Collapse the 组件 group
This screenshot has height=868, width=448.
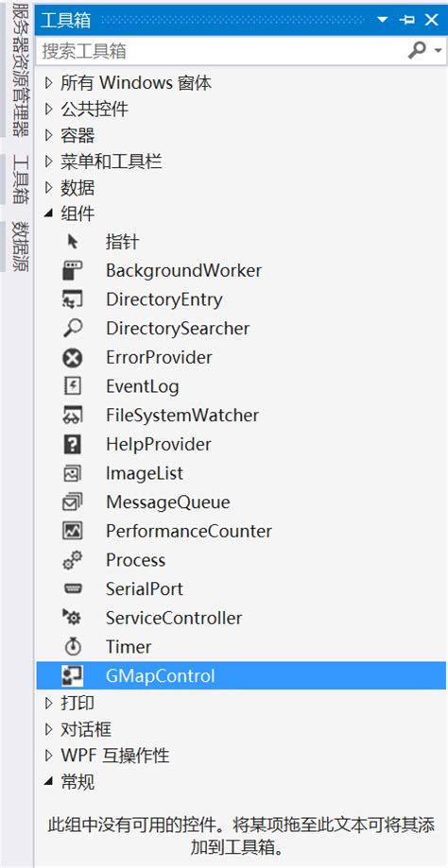click(49, 213)
